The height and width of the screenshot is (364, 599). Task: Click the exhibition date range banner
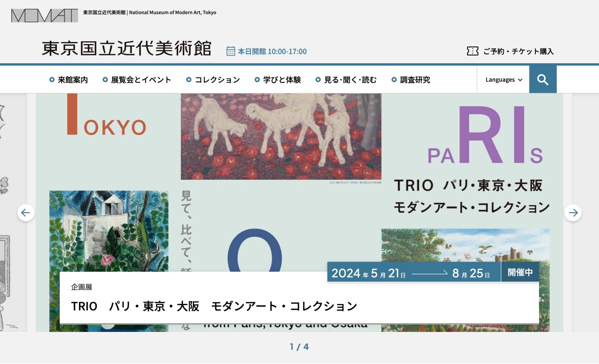point(414,272)
